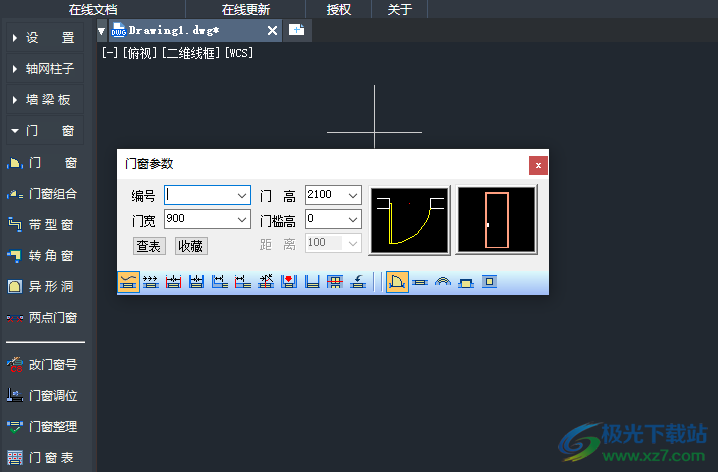Pick the pier-width fixed distance insertion icon
Image resolution: width=718 pixels, height=472 pixels.
point(220,282)
